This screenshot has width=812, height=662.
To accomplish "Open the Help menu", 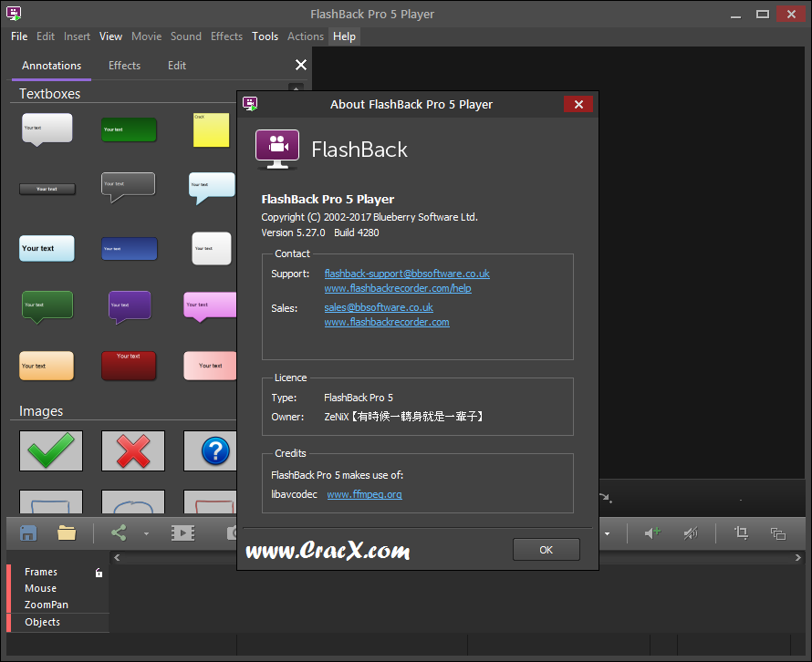I will click(344, 36).
